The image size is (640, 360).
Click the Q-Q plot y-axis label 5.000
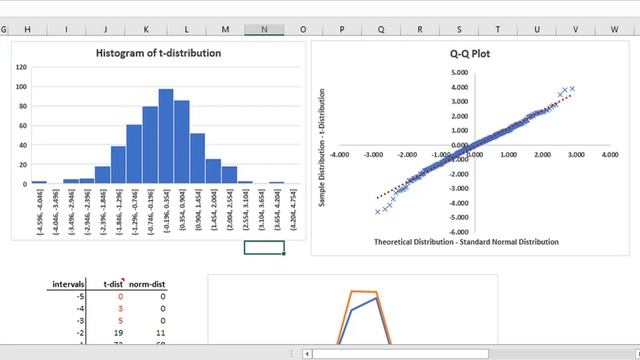coord(460,73)
